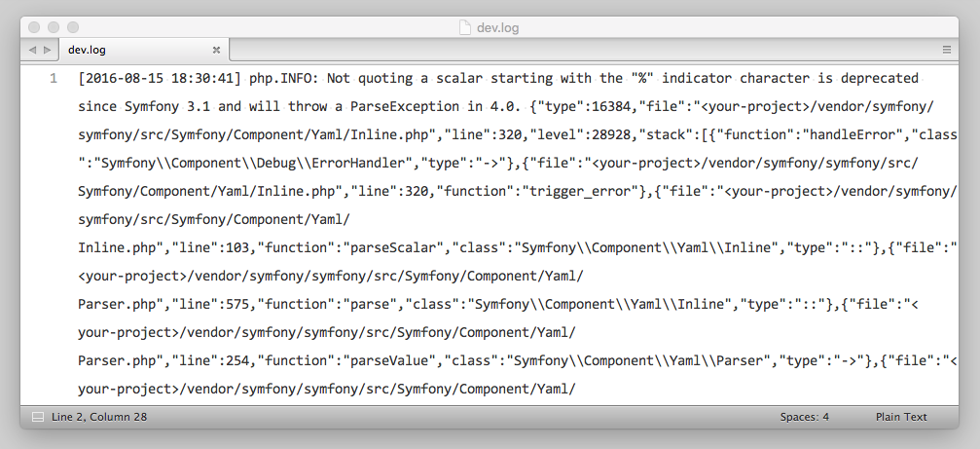Select line number 1 in the gutter
This screenshot has width=980, height=449.
coord(54,79)
